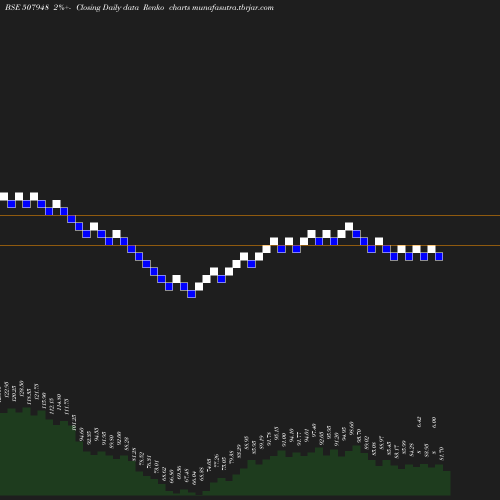Click the lowest blue Renko brick
Screen dimensions: 500x500
pos(191,294)
